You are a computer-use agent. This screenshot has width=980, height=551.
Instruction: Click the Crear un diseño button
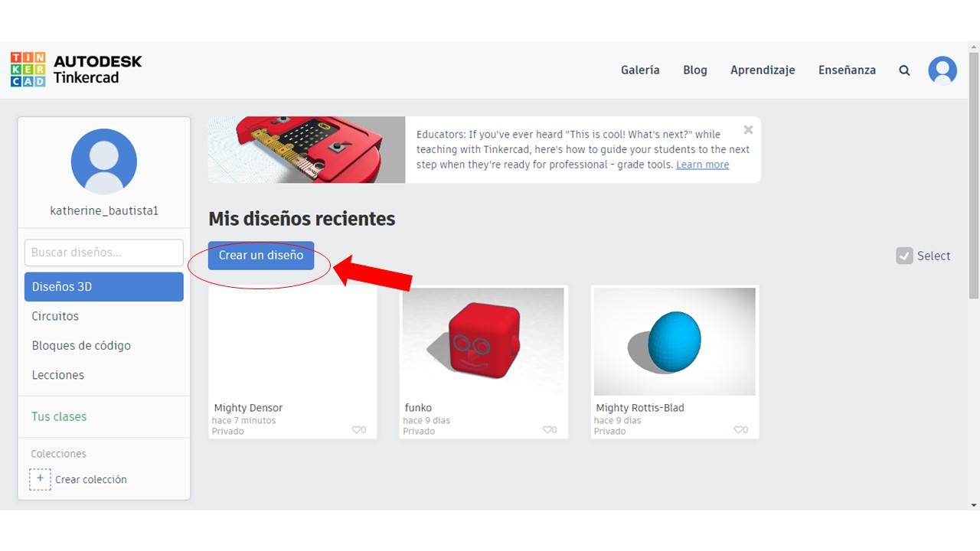point(261,256)
